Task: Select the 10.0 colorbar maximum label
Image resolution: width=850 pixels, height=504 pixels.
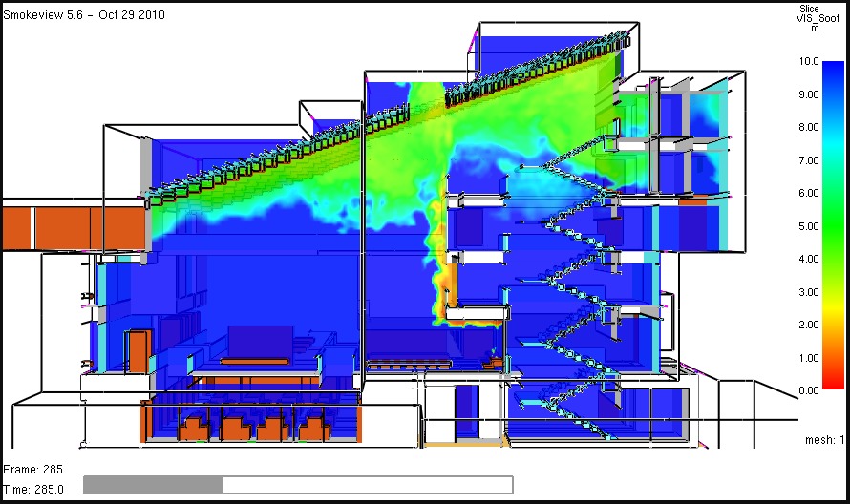Action: 809,61
